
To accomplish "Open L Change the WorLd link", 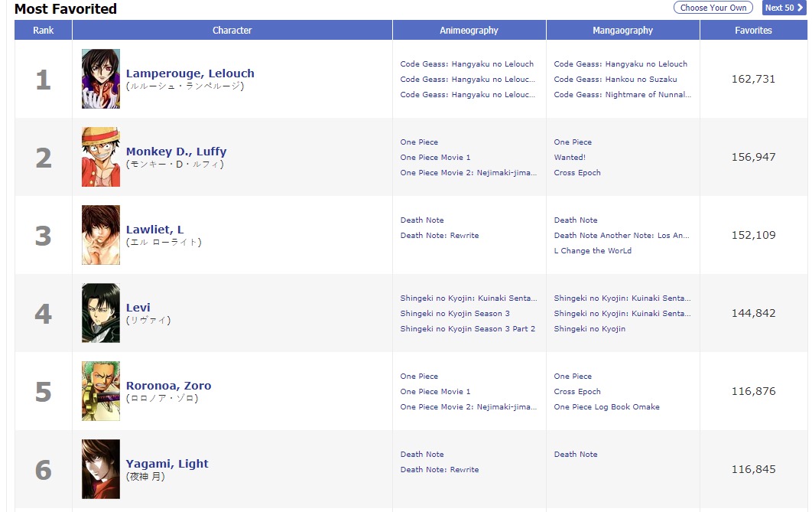I will pos(593,251).
